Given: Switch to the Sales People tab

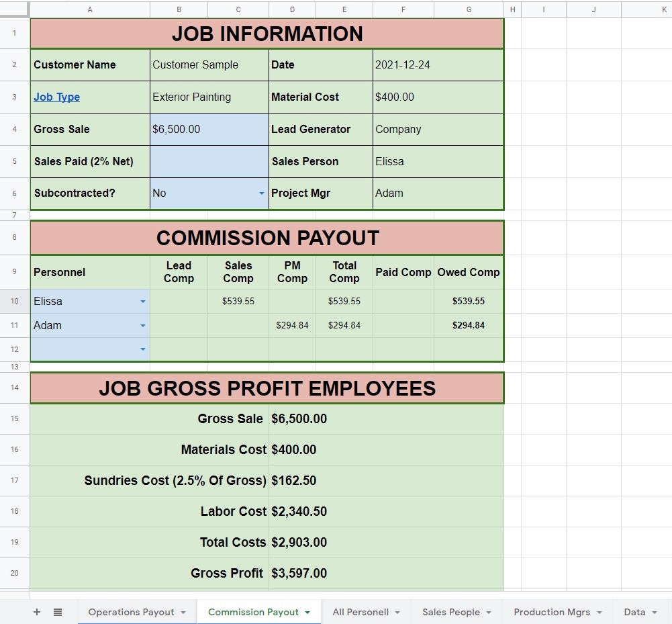Looking at the screenshot, I should 450,612.
